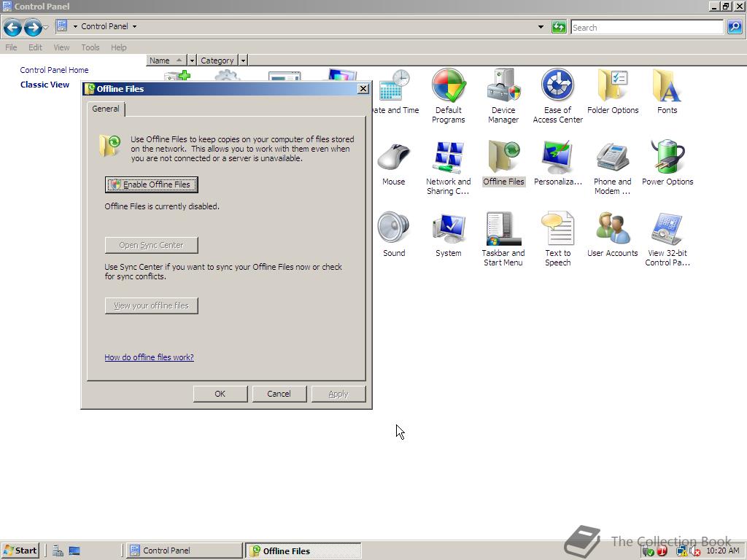
Task: Select the Offline Files control panel icon
Action: [x=503, y=163]
